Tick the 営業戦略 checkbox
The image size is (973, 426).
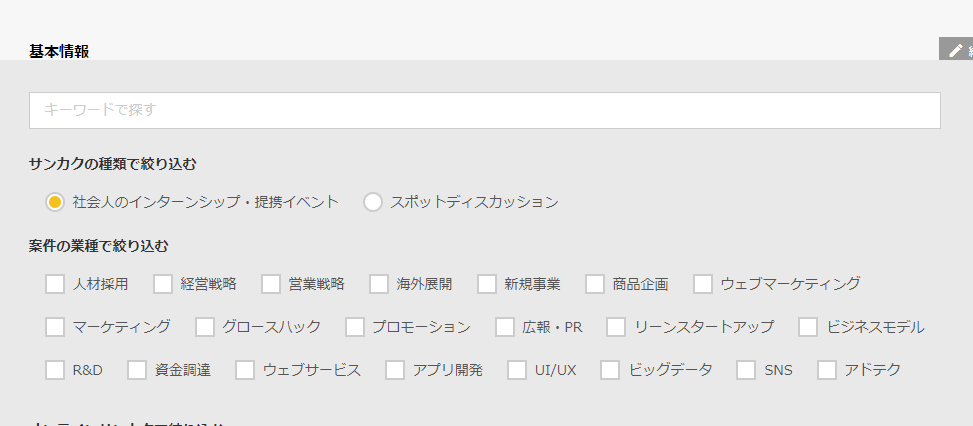click(x=271, y=284)
